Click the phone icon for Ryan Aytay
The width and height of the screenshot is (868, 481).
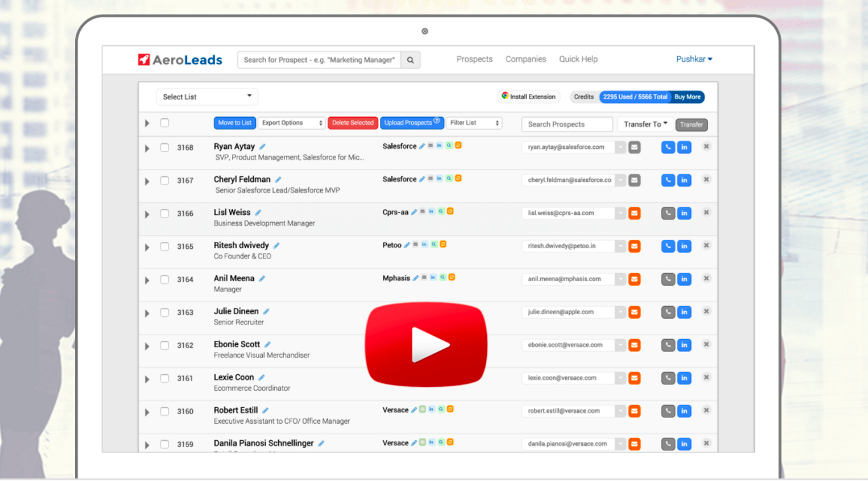668,147
